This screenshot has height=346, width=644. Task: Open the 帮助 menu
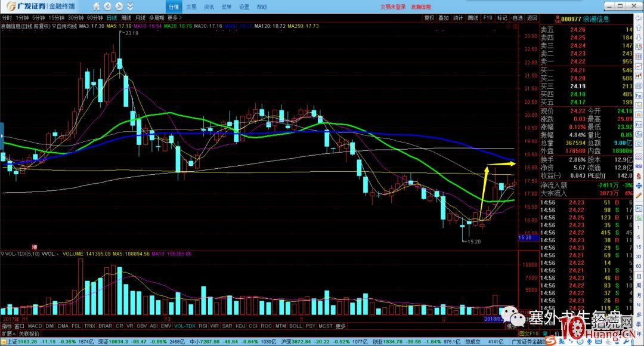(x=262, y=7)
